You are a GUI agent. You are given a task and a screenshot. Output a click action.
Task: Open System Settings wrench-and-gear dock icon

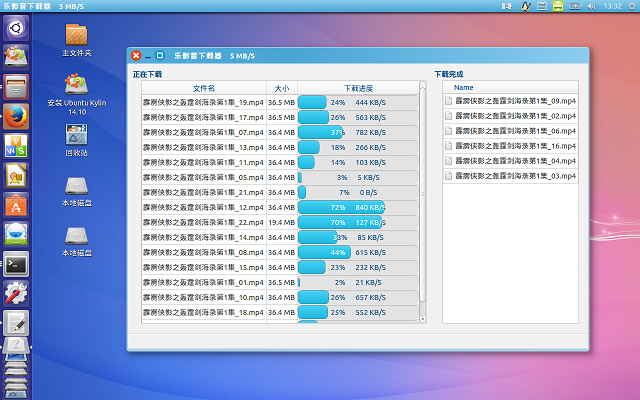[16, 293]
